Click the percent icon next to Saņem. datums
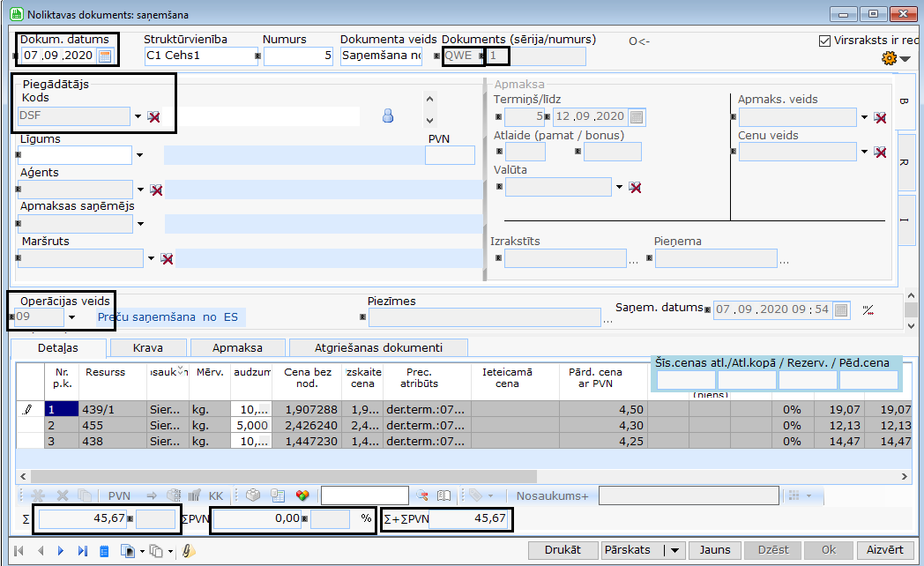The width and height of the screenshot is (924, 566). (x=868, y=309)
